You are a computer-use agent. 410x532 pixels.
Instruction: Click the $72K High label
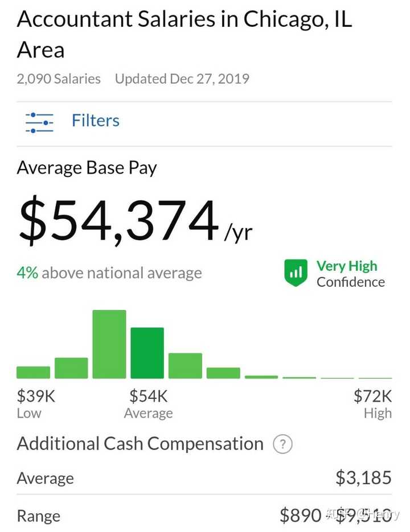tap(372, 404)
